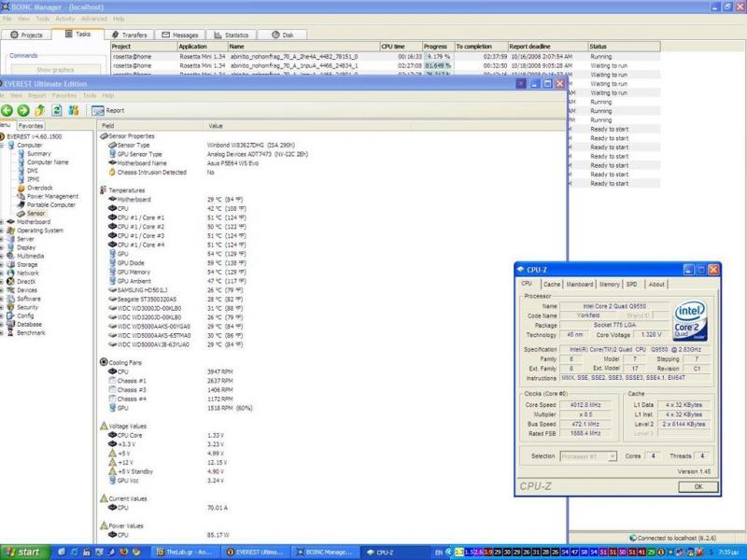
Task: Switch to the Memory tab in CPU-Z
Action: pos(610,285)
